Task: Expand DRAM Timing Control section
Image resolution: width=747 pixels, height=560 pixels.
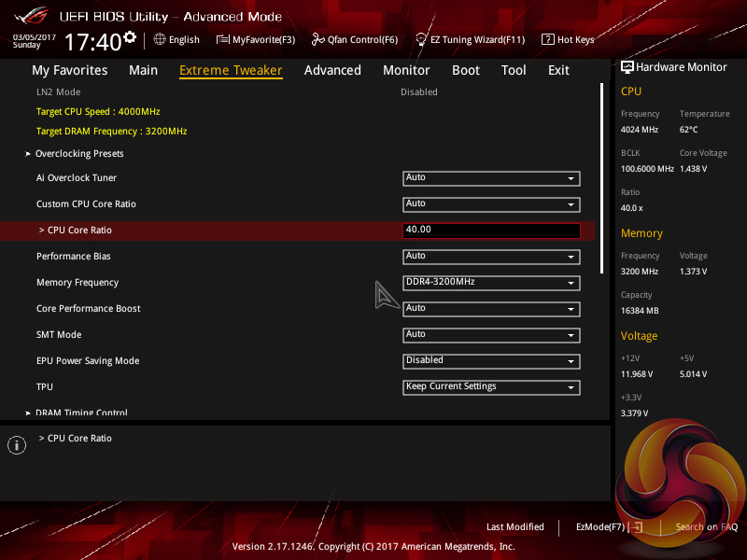Action: [x=81, y=413]
